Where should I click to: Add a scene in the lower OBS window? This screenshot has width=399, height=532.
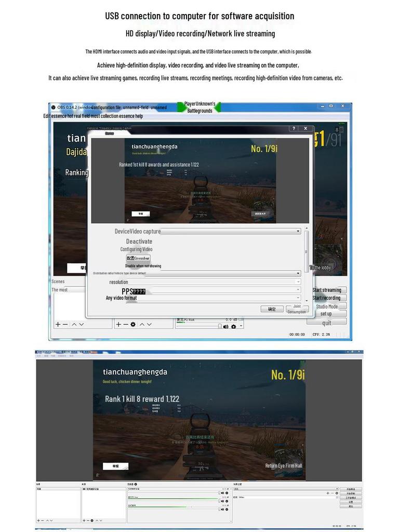click(38, 521)
